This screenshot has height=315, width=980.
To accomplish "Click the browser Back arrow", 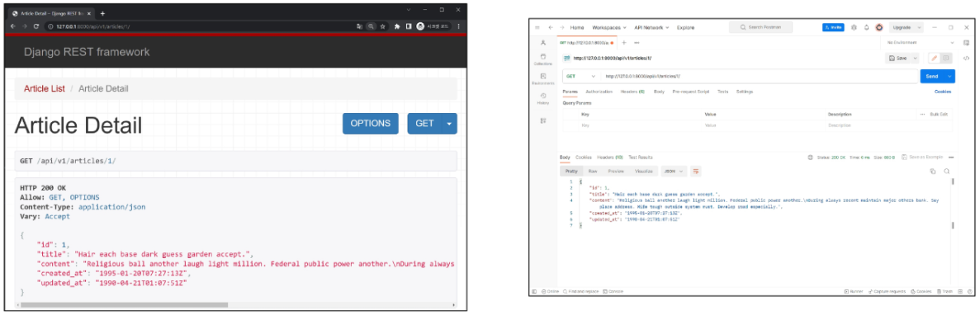I will click(13, 27).
